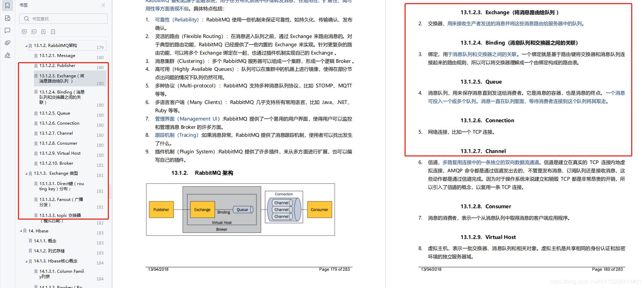Collapse the 13.1.2. RabbitMQ架构 bookmark node
Screen dimensions: 644x288
click(26, 46)
